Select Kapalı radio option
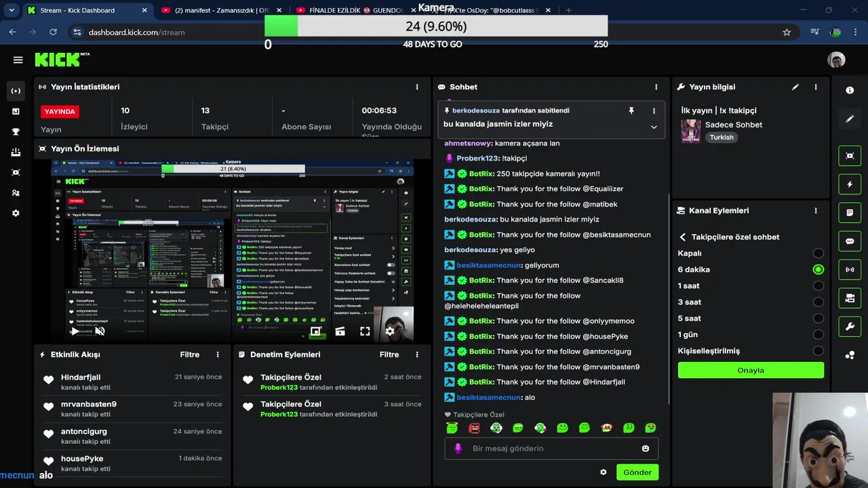This screenshot has width=868, height=488. [818, 253]
